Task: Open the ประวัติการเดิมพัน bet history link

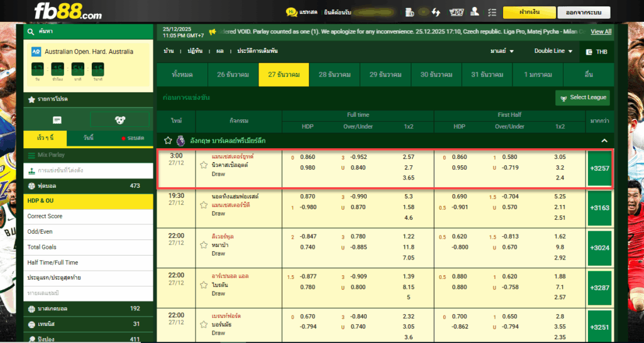Action: click(257, 52)
